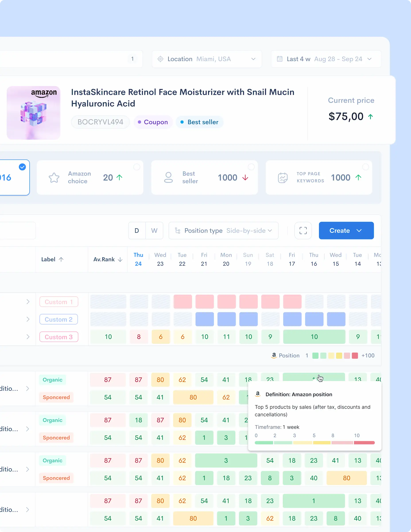
Task: Click the Amazon choice star icon
Action: 54,178
